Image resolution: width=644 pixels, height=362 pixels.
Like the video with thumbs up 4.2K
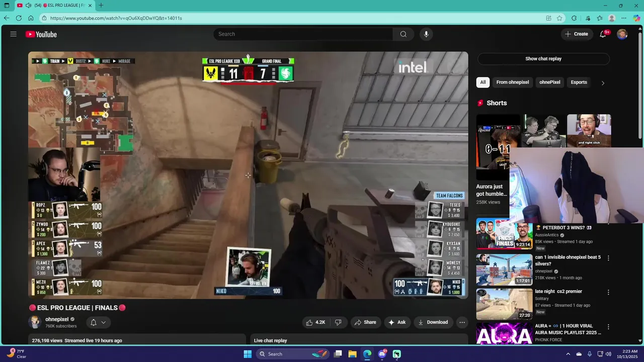tap(315, 322)
